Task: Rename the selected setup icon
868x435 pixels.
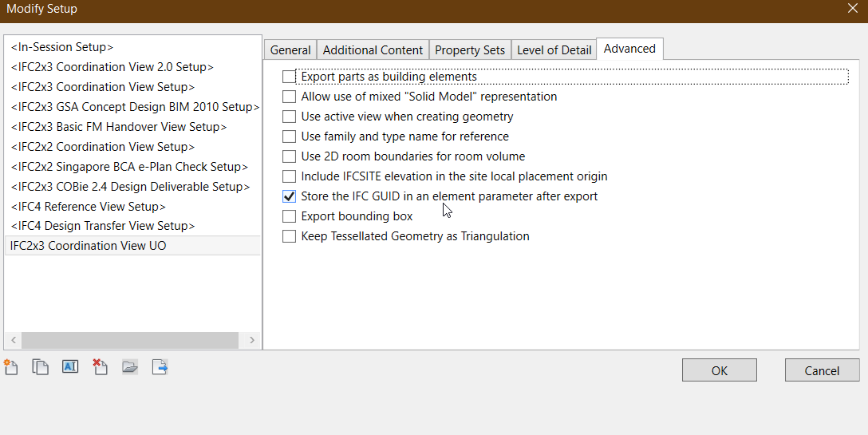Action: pyautogui.click(x=70, y=366)
